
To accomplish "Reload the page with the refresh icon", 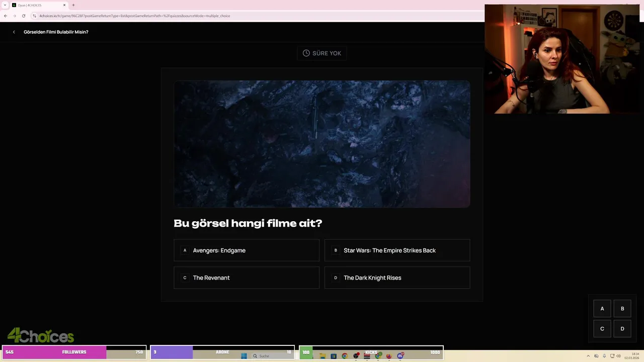I will click(x=23, y=16).
